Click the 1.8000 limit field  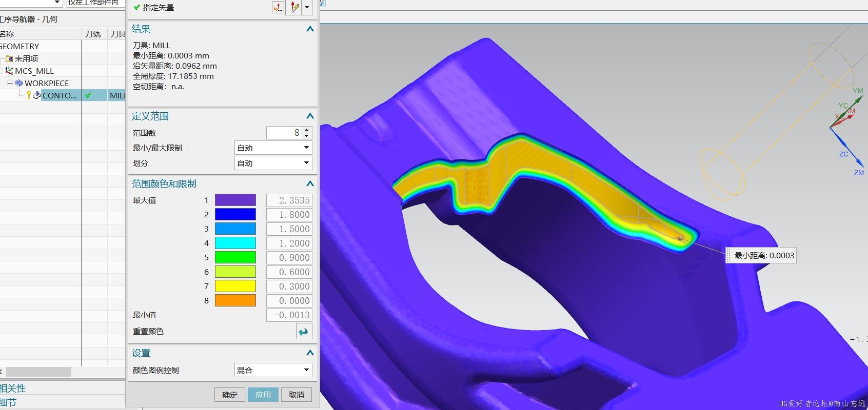289,215
